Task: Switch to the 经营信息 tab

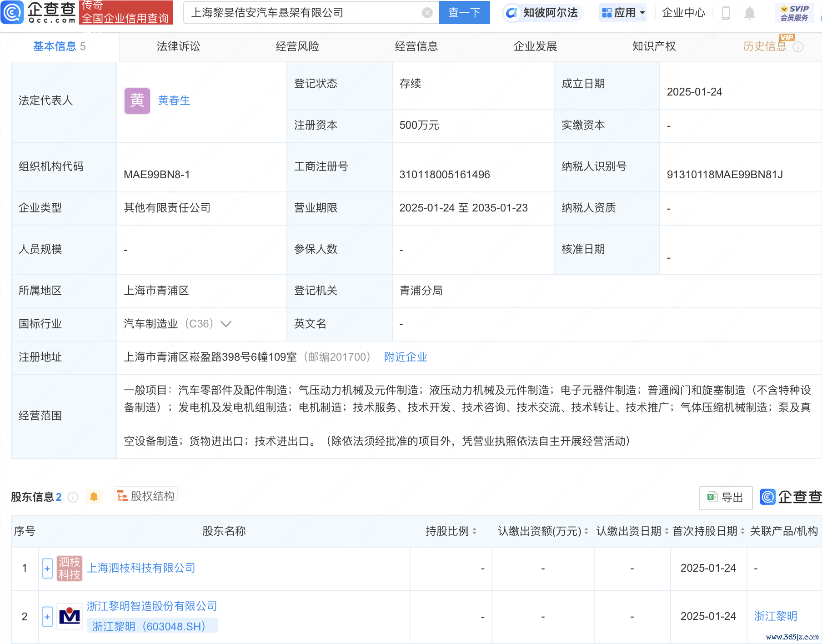Action: pyautogui.click(x=416, y=46)
